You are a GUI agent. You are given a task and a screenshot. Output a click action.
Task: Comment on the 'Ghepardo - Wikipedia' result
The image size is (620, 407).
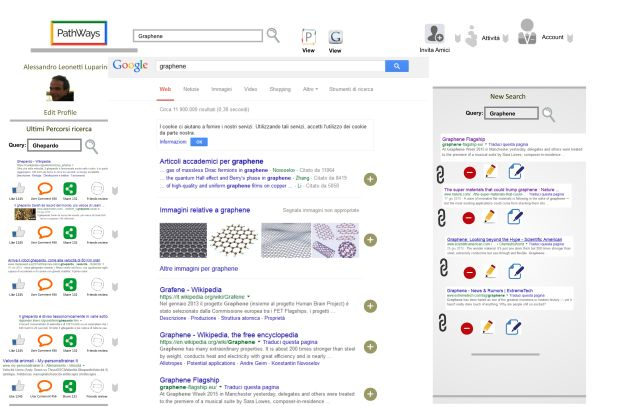(45, 189)
